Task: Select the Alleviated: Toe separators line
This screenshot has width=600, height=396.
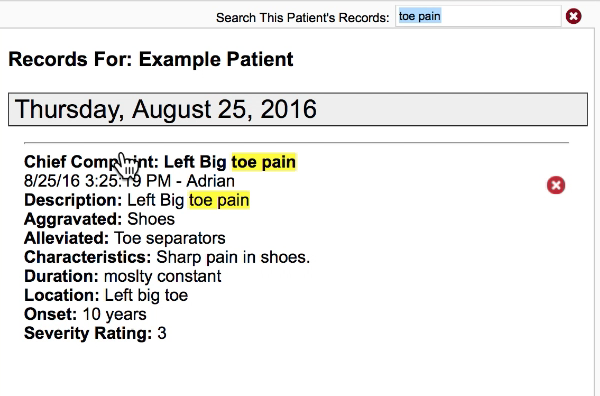Action: point(124,238)
